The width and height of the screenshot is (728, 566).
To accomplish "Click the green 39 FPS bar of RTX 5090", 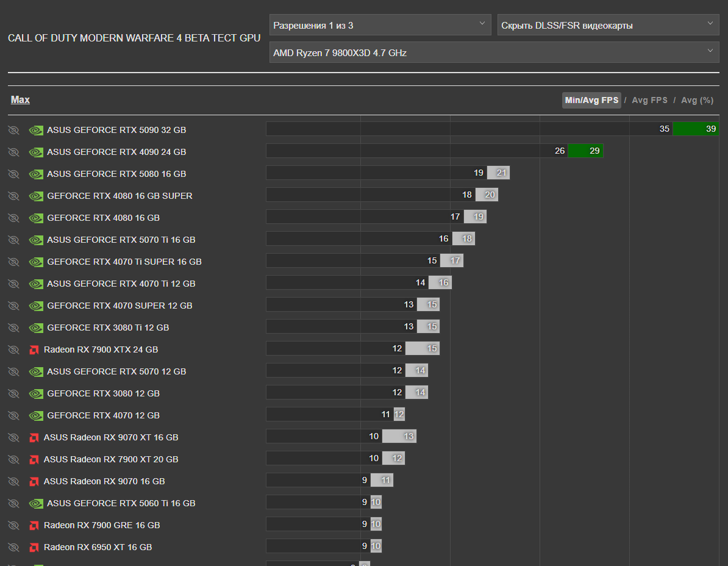I will [696, 129].
